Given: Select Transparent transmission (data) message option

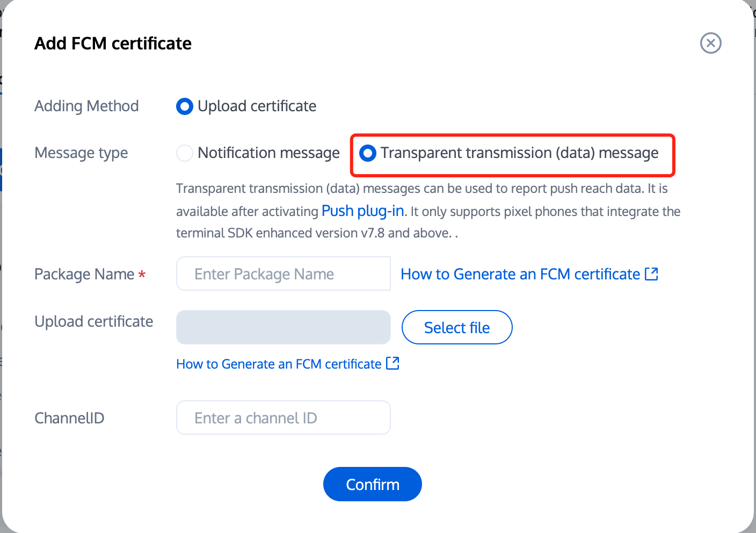Looking at the screenshot, I should [x=368, y=153].
